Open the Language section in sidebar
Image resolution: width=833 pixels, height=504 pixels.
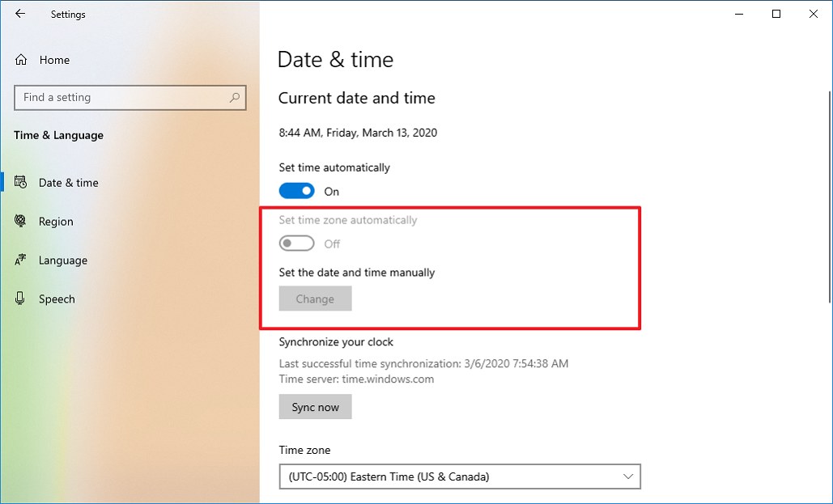[62, 260]
